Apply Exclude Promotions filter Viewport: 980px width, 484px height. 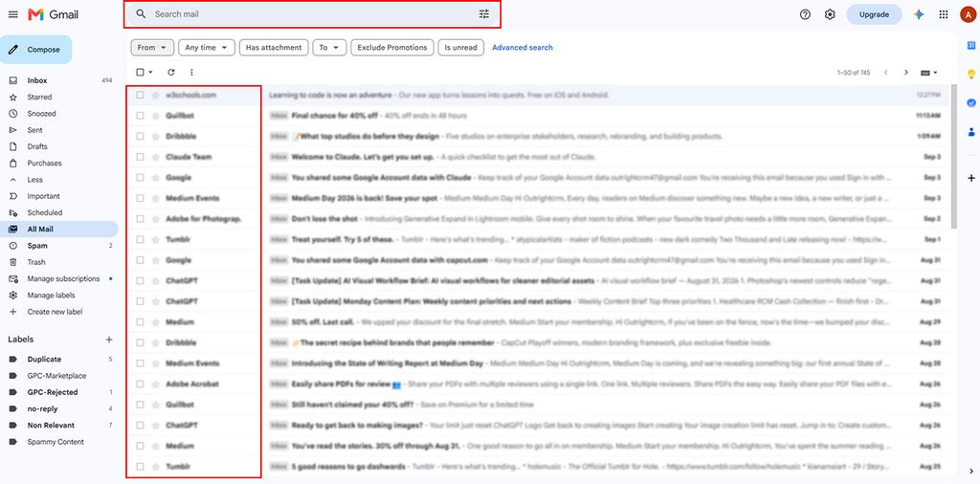pyautogui.click(x=391, y=48)
